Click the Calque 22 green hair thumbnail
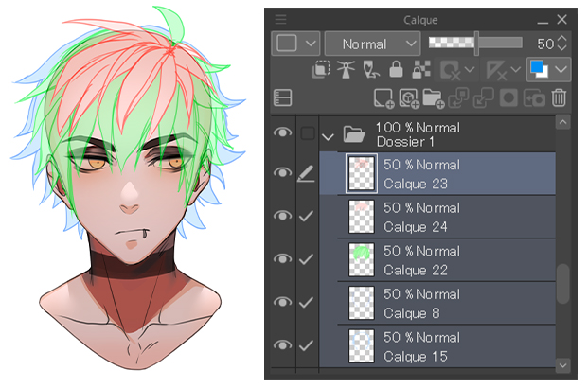The width and height of the screenshot is (588, 388). 362,260
